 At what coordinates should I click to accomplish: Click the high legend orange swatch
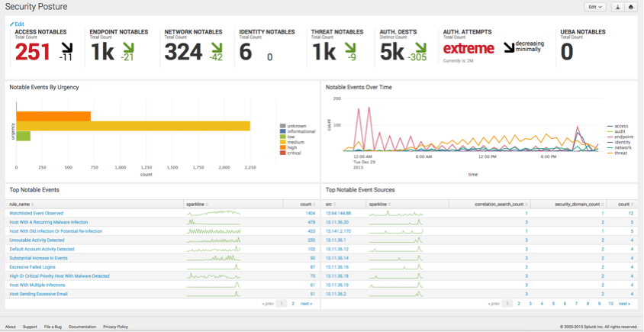(282, 147)
